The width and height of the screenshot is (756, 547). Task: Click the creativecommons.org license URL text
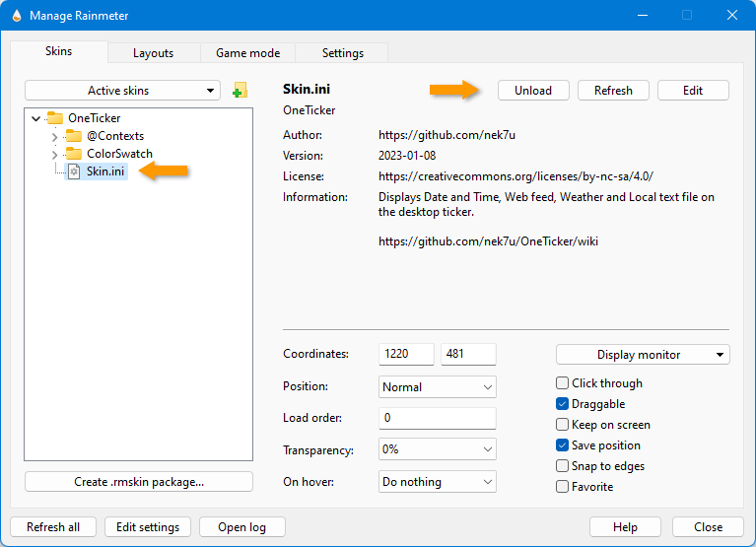515,176
